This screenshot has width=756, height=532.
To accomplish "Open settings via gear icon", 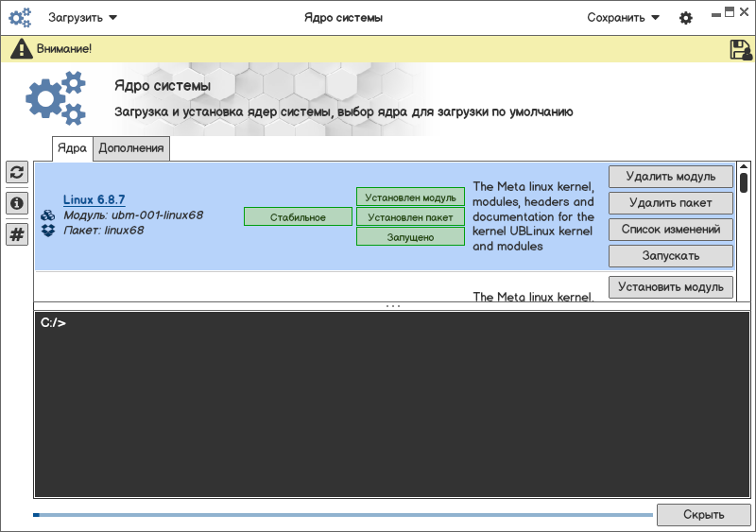I will point(686,18).
